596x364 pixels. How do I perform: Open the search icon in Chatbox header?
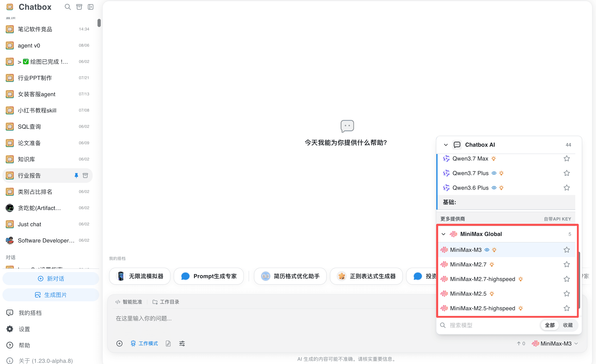68,7
